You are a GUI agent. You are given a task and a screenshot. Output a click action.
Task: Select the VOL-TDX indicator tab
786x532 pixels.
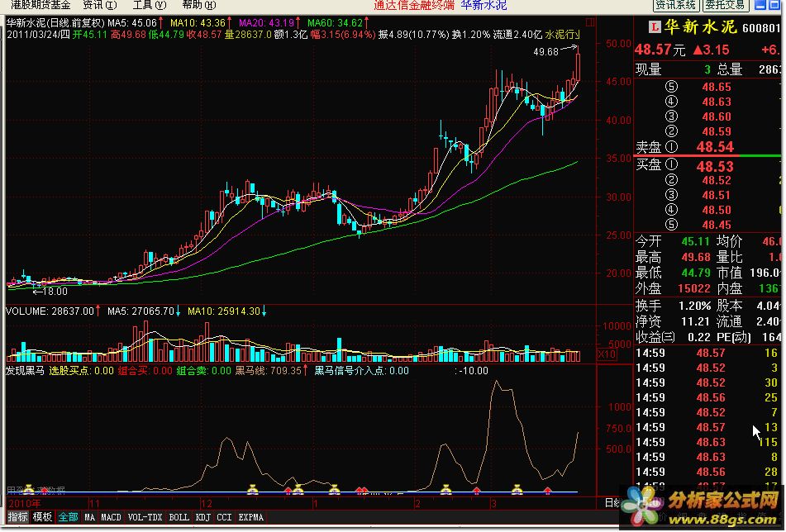tap(145, 517)
